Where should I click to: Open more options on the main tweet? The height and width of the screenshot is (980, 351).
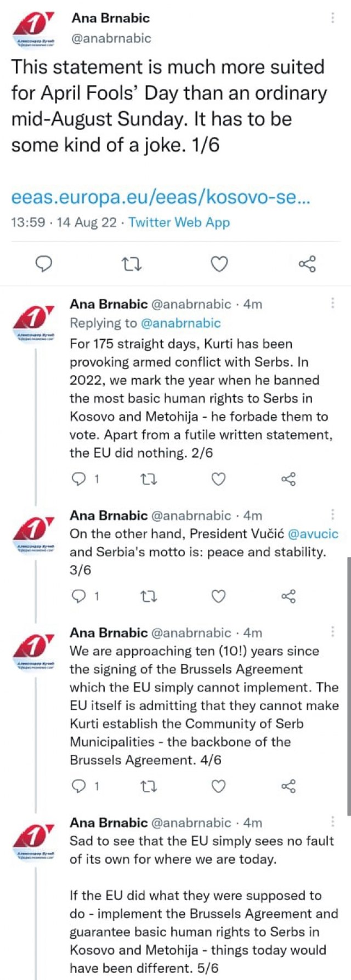(332, 18)
